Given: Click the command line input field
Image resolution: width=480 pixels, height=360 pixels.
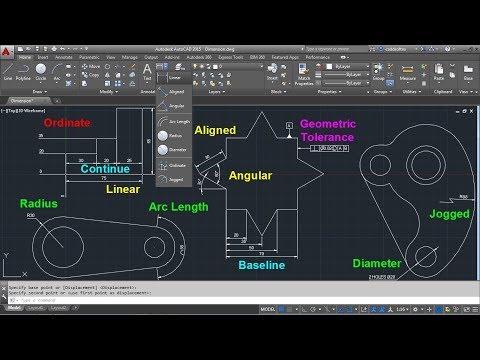Looking at the screenshot, I should [x=243, y=300].
